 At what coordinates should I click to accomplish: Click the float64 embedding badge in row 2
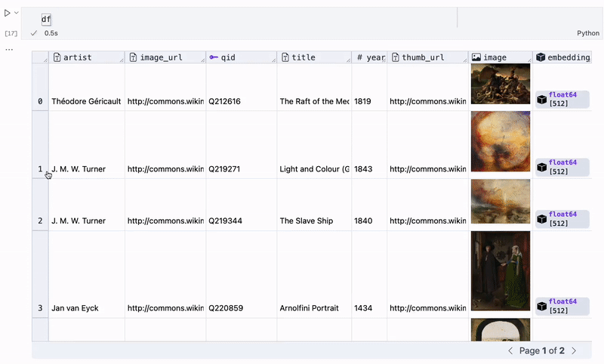[562, 219]
